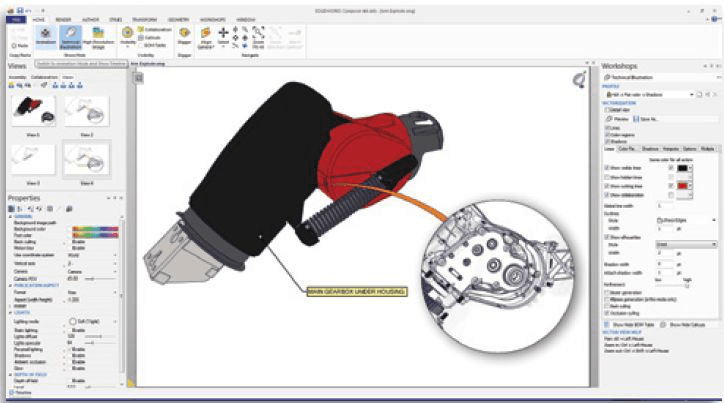Open the Outlines Style dropdown

(x=686, y=220)
